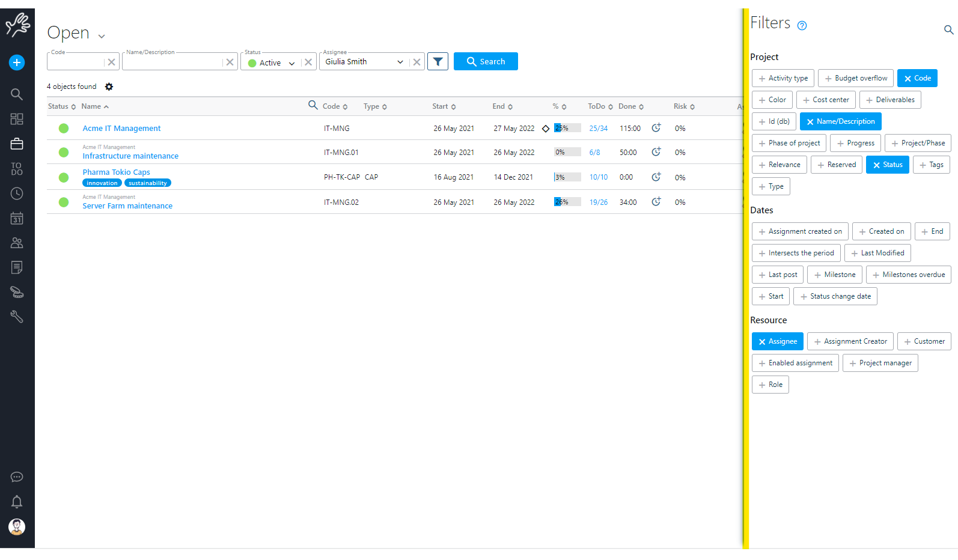Open the Assignee dropdown with Giulia Smith
The height and width of the screenshot is (560, 958).
coord(400,62)
